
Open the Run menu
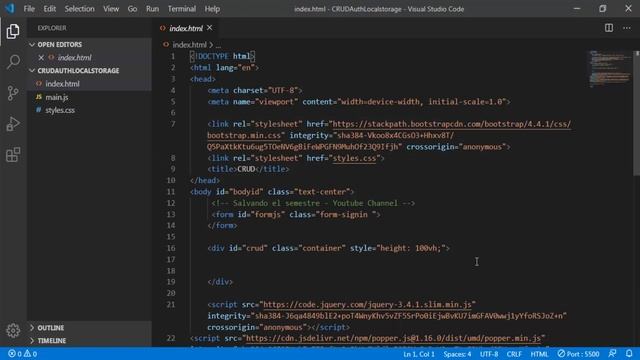click(x=152, y=9)
